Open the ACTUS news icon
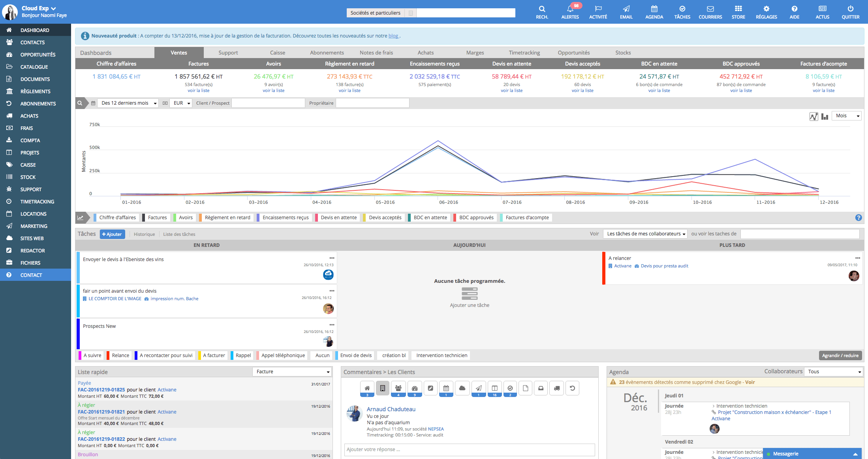This screenshot has width=868, height=459. [x=823, y=12]
